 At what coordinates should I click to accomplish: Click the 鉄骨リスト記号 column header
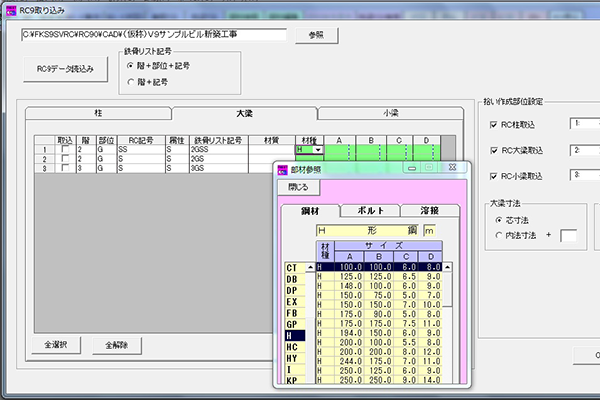click(218, 140)
